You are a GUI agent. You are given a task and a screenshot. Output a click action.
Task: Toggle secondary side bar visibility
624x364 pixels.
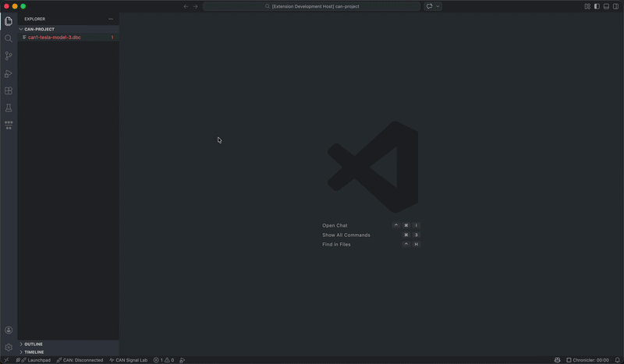[x=615, y=6]
